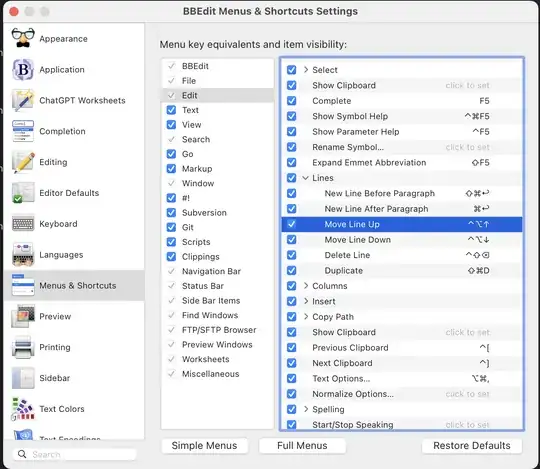Expand the Insert group chevron
The width and height of the screenshot is (540, 469).
(306, 301)
